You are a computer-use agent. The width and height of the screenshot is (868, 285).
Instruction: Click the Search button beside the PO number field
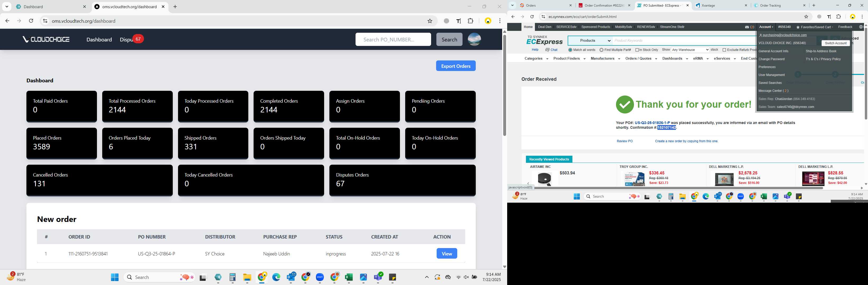tap(449, 39)
